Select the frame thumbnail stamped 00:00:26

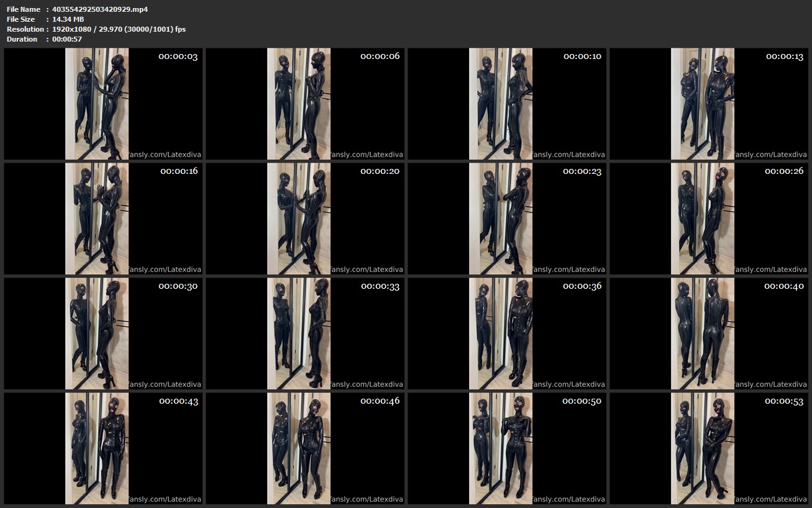tap(709, 219)
